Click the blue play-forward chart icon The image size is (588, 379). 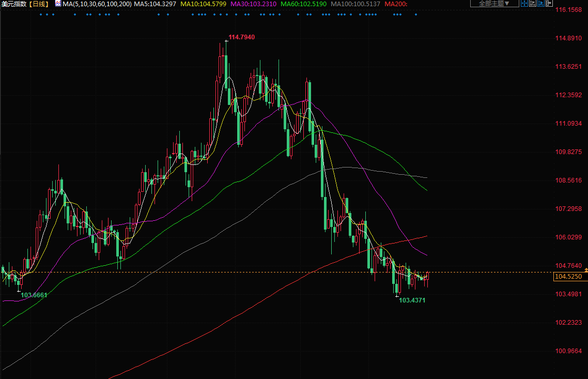point(542,4)
